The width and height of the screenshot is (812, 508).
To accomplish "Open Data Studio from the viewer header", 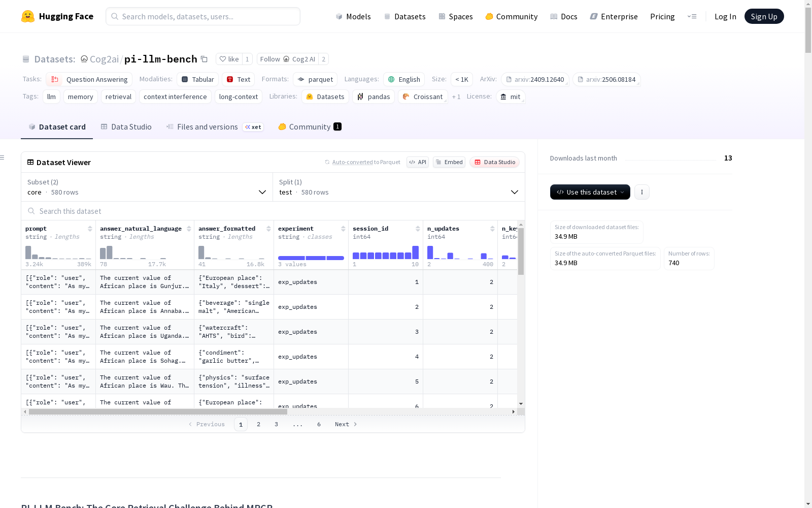I will pyautogui.click(x=494, y=162).
